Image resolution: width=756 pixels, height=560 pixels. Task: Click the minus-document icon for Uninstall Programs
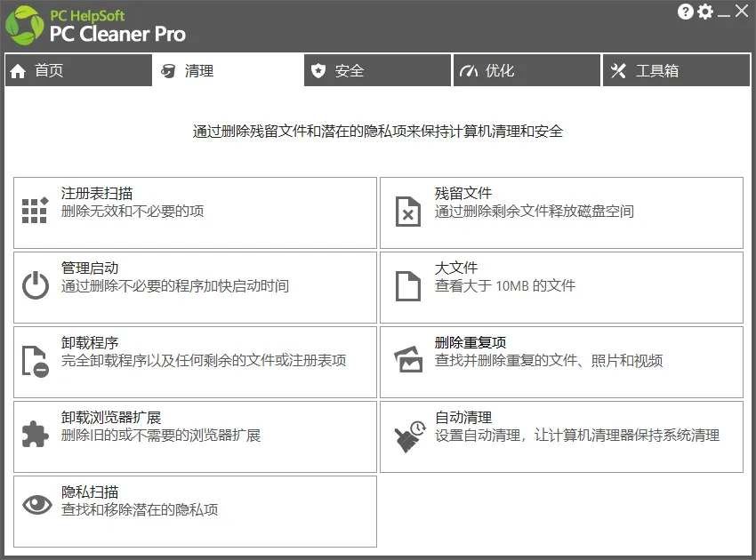click(35, 361)
